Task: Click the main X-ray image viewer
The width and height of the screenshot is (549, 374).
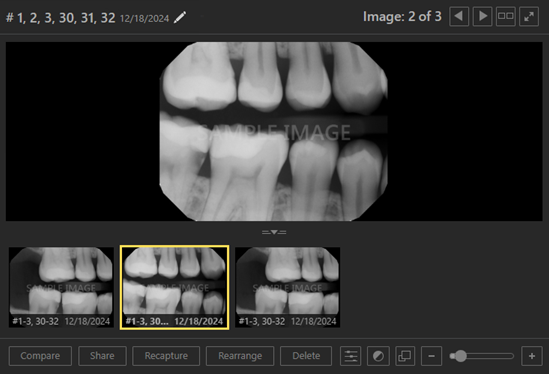Action: click(274, 131)
